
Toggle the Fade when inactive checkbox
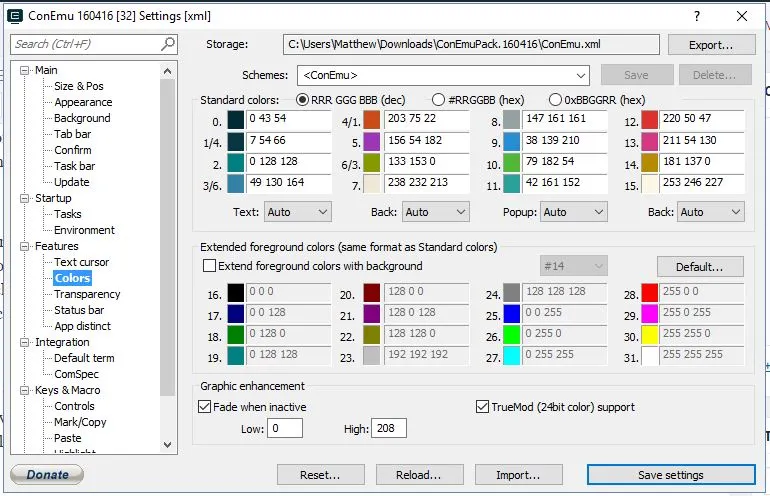click(206, 407)
